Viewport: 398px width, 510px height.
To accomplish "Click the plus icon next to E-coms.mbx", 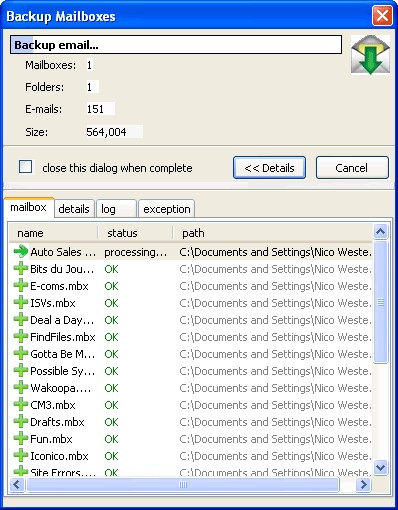I will [21, 286].
